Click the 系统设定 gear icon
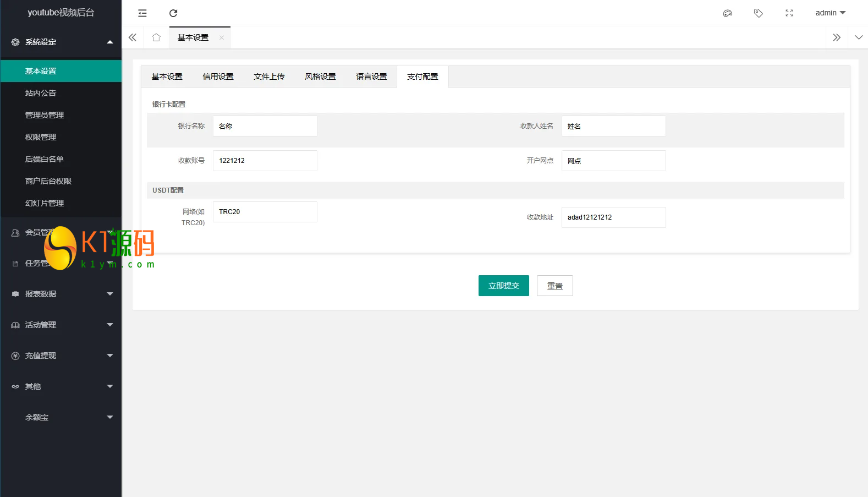Image resolution: width=868 pixels, height=497 pixels. tap(15, 42)
